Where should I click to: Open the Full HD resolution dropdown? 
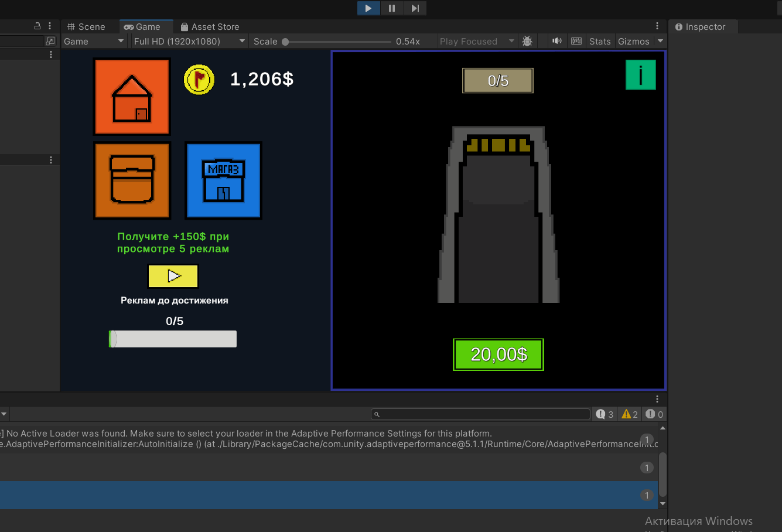click(x=189, y=41)
